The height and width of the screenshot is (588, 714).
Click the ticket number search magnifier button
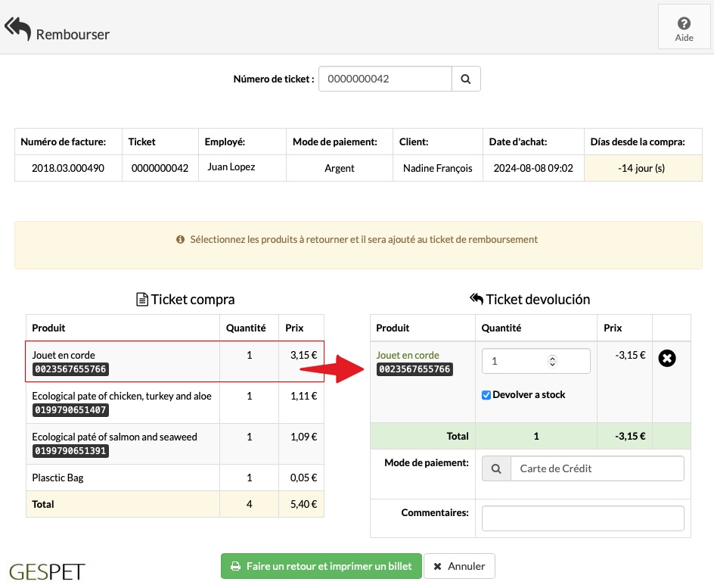pyautogui.click(x=466, y=79)
